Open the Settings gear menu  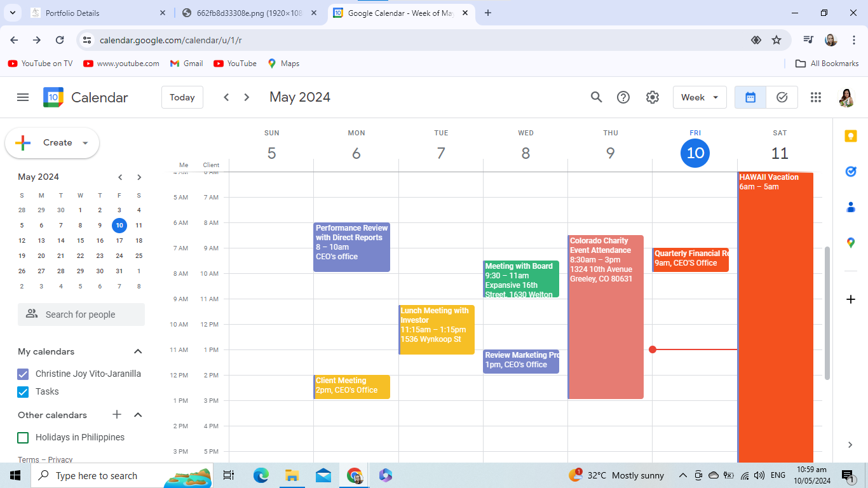(653, 97)
